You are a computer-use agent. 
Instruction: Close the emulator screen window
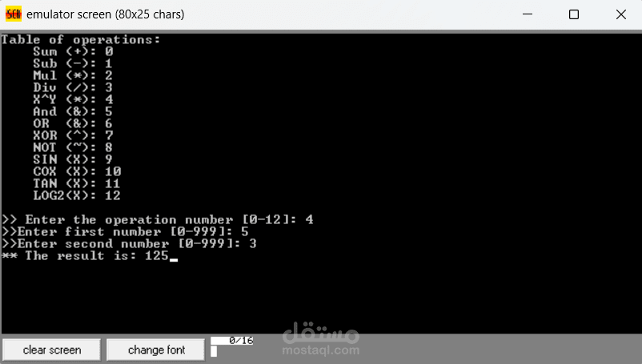pos(620,14)
